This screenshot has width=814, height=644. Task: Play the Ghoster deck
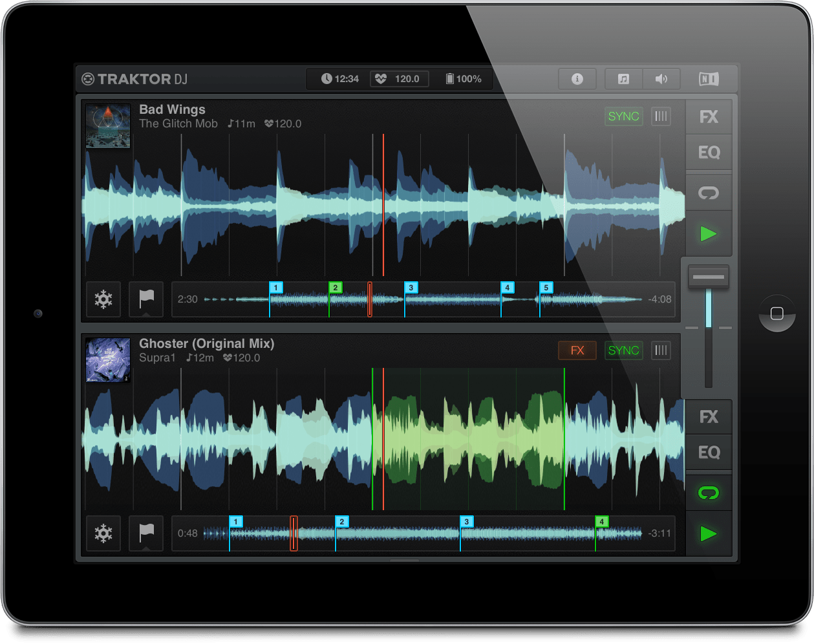click(709, 533)
